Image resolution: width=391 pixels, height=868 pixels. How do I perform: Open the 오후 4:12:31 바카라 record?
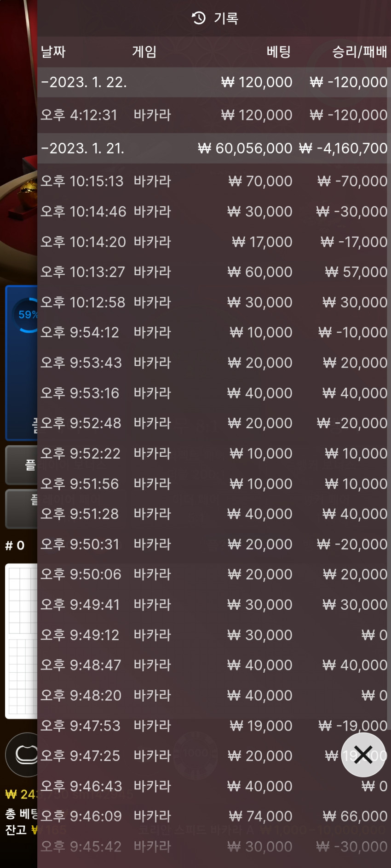(214, 115)
